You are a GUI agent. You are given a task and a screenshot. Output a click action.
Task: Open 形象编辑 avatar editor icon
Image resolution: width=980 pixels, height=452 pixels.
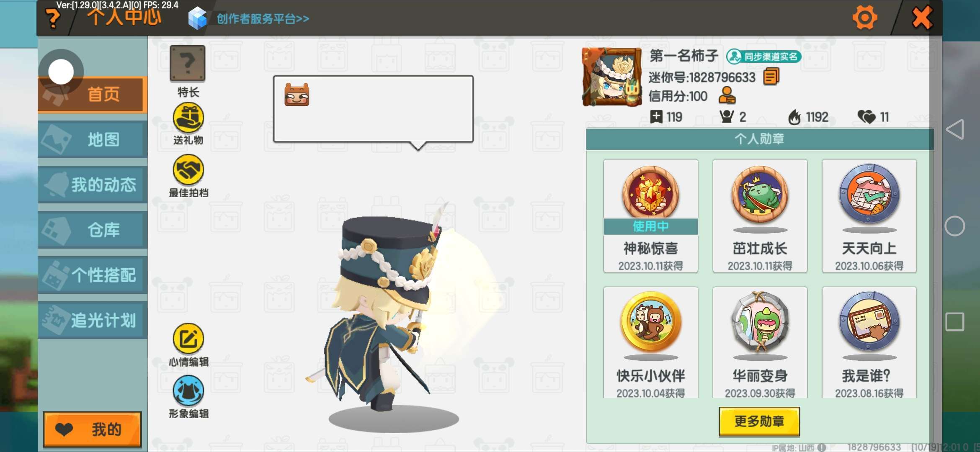click(x=188, y=390)
